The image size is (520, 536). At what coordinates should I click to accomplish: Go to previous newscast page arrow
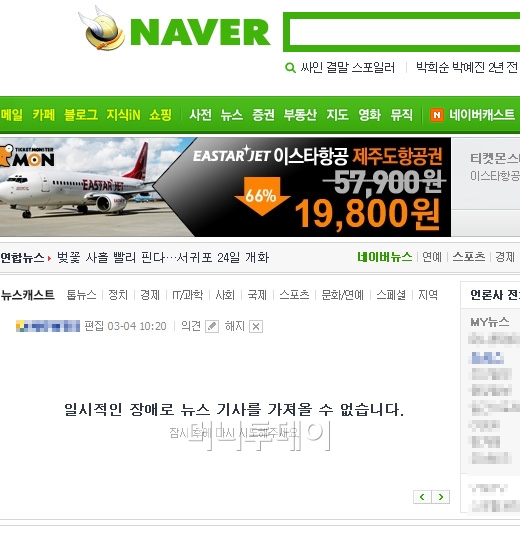[x=422, y=497]
